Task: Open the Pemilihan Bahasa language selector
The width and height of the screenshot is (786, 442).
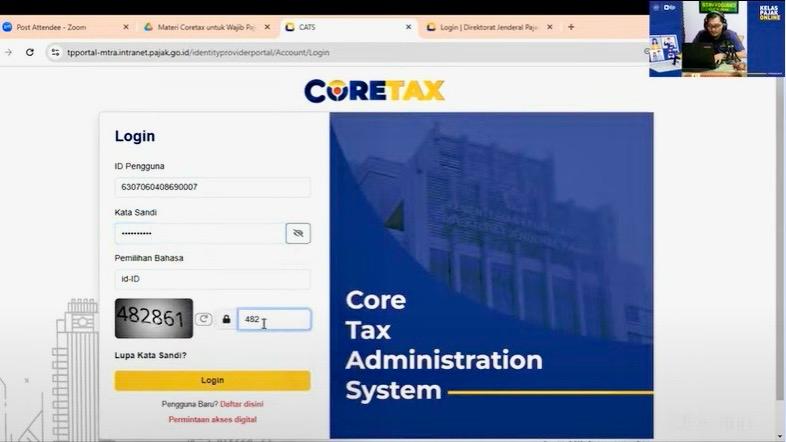Action: [x=212, y=279]
